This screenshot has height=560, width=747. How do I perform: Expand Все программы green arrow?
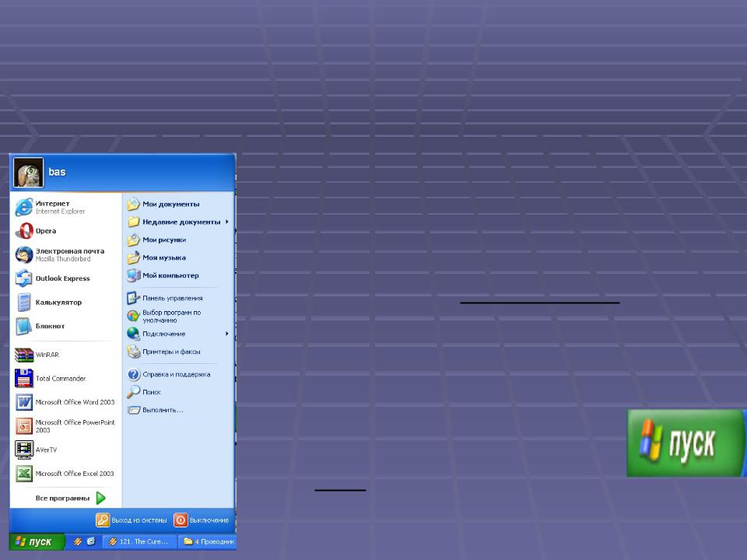100,498
